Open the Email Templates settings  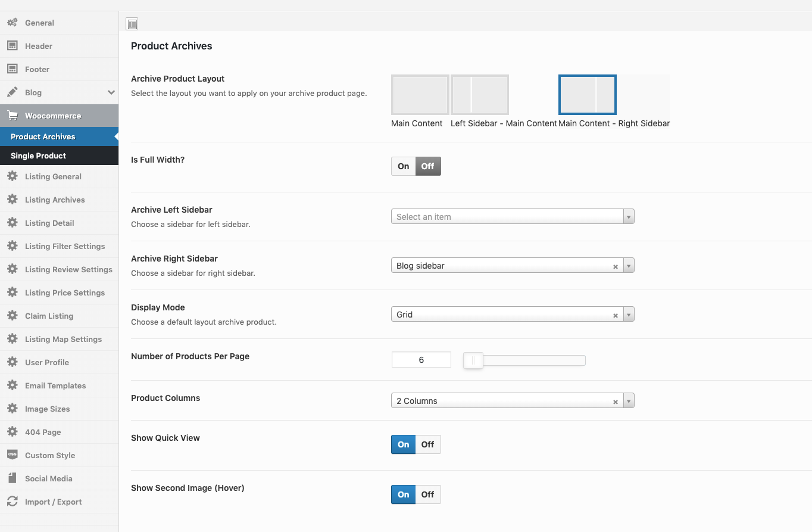[55, 385]
